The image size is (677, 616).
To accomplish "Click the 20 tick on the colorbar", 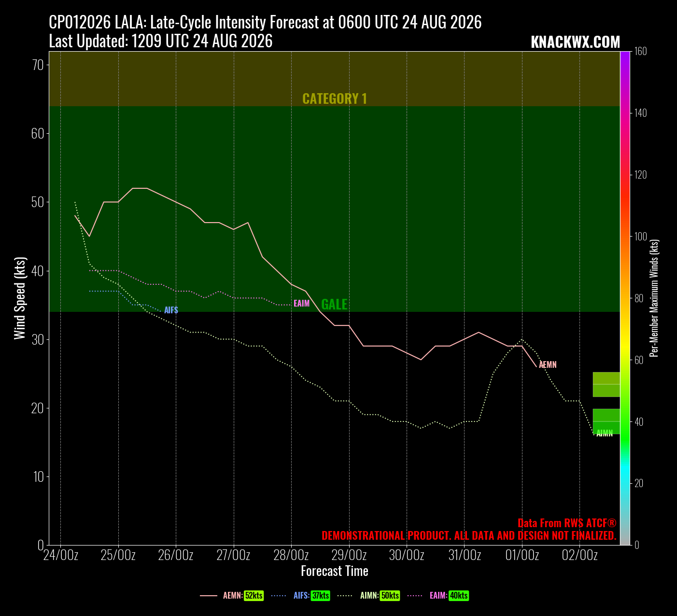I will pos(639,483).
